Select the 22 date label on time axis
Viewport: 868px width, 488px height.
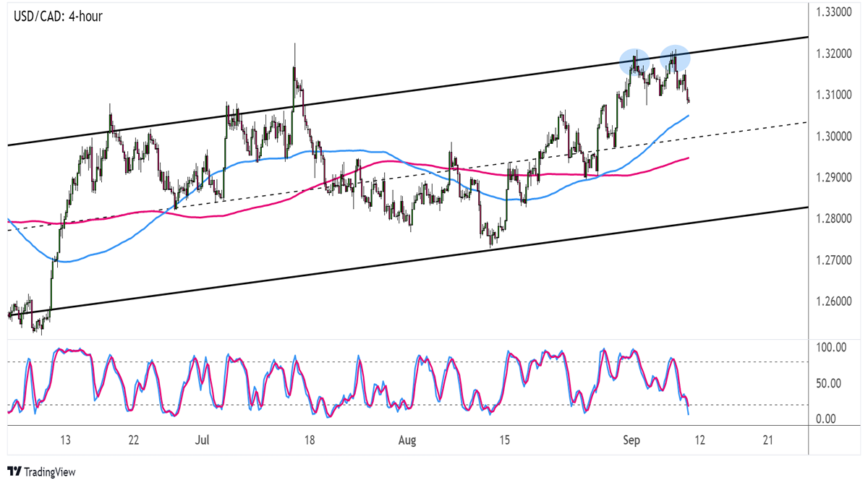coord(134,440)
